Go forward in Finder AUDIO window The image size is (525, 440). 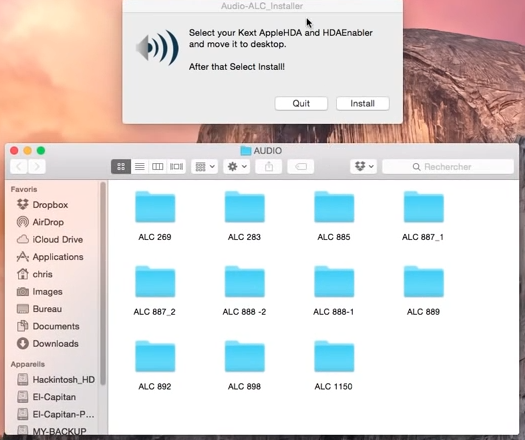[37, 166]
